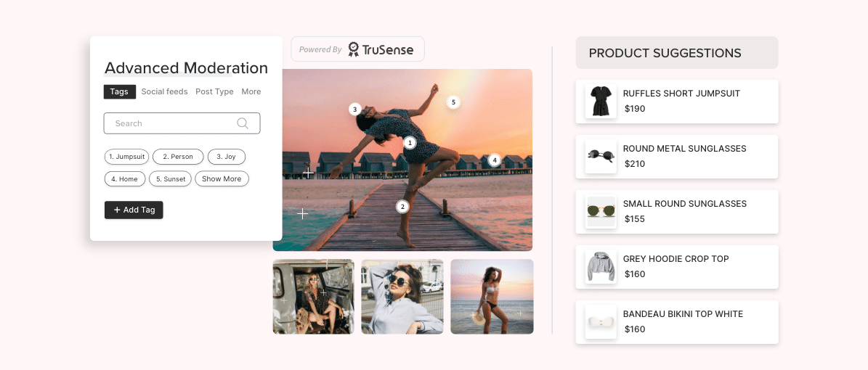Select the beach bikini photo thumbnail
This screenshot has width=868, height=370.
(492, 297)
